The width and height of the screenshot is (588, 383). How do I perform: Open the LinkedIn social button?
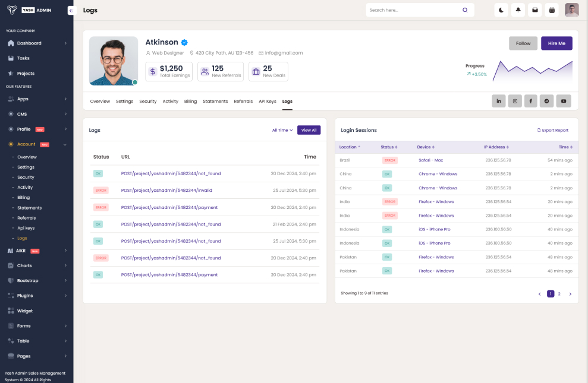coord(498,101)
